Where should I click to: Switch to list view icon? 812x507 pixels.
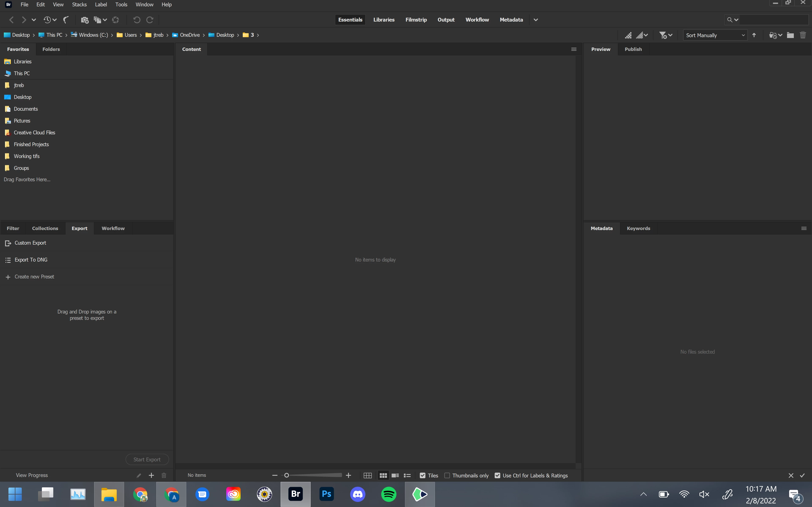[407, 476]
